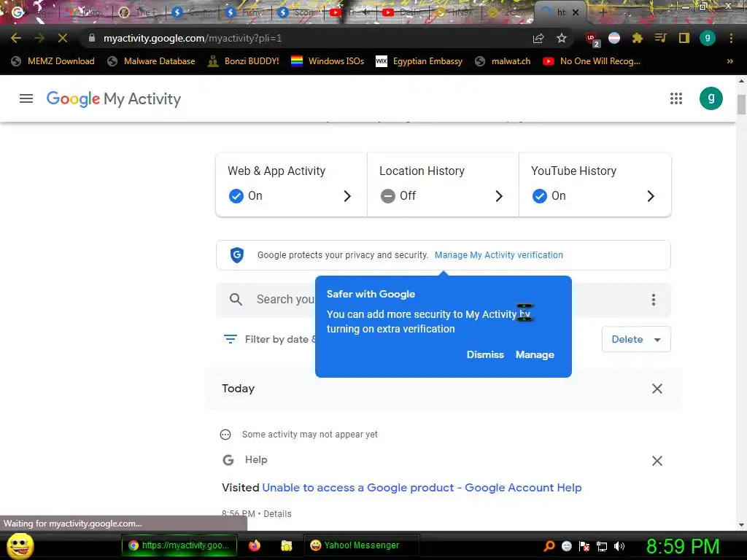Toggle the browser side panel

684,38
